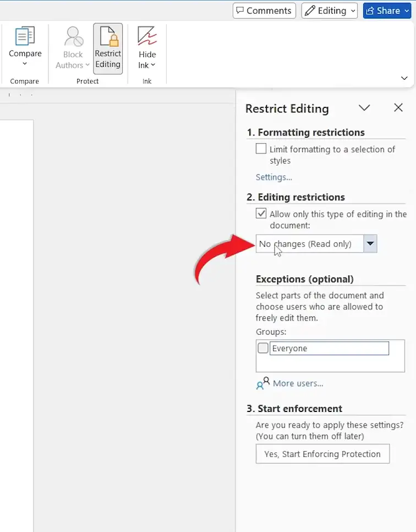The image size is (416, 532).
Task: Expand the Compare dropdown chevron
Action: pos(25,63)
